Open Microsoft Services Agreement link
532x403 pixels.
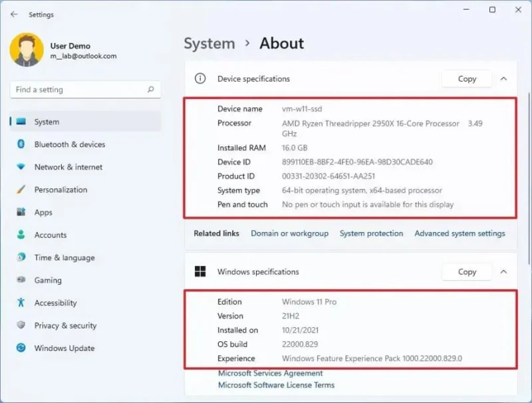pos(271,373)
